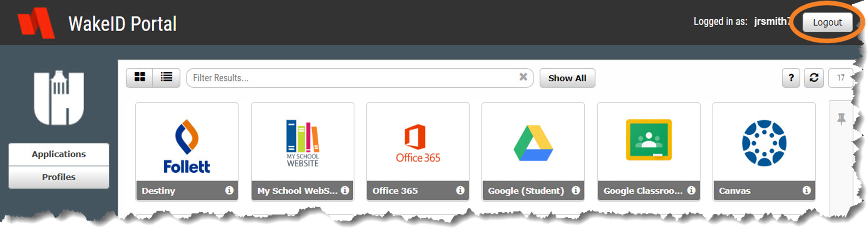Image resolution: width=868 pixels, height=228 pixels.
Task: Switch to grid view layout
Action: (140, 78)
